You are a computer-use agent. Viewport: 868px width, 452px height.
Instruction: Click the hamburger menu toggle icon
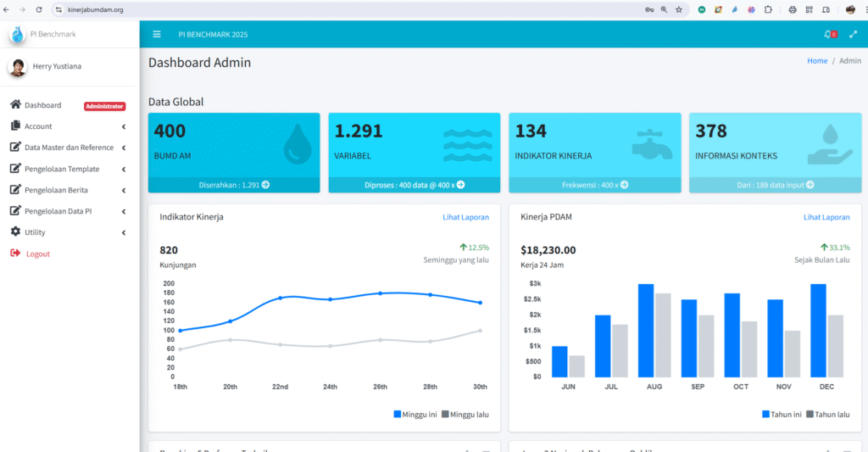[157, 35]
